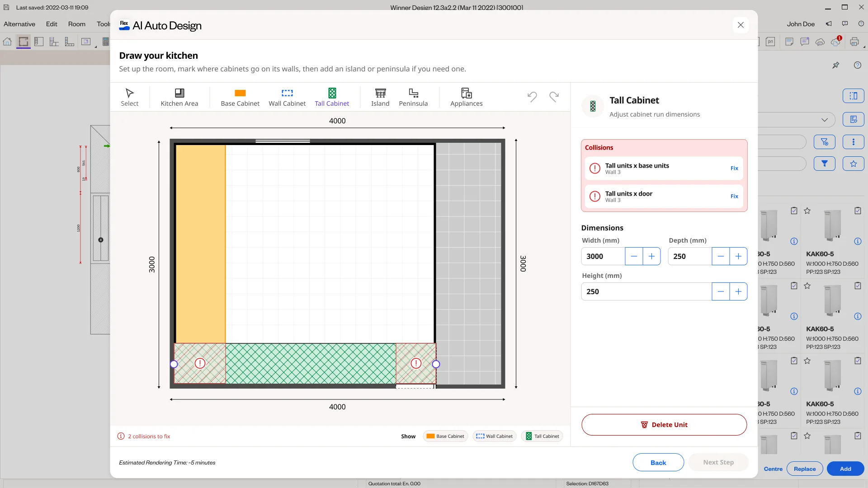Close the AI Auto Design dialog
Viewport: 868px width, 488px height.
pyautogui.click(x=741, y=25)
